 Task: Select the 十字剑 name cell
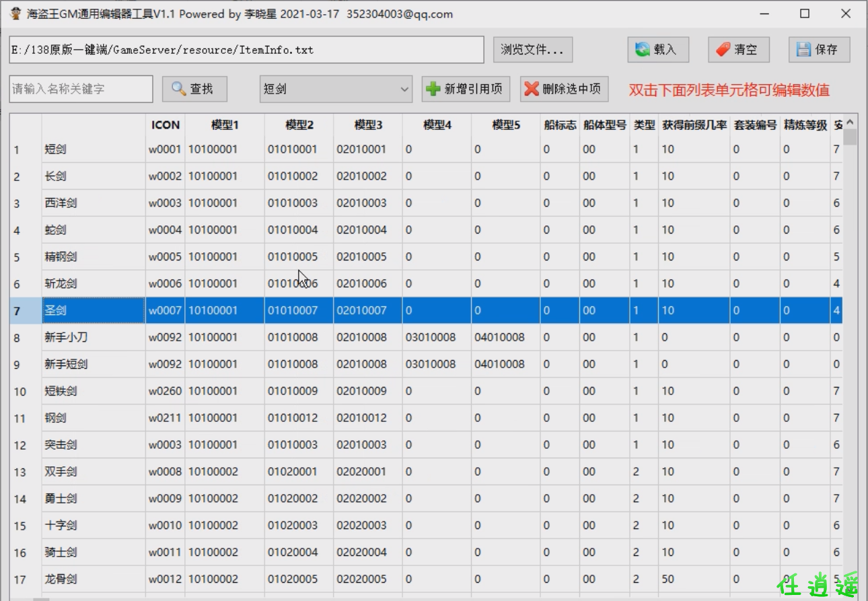point(94,526)
